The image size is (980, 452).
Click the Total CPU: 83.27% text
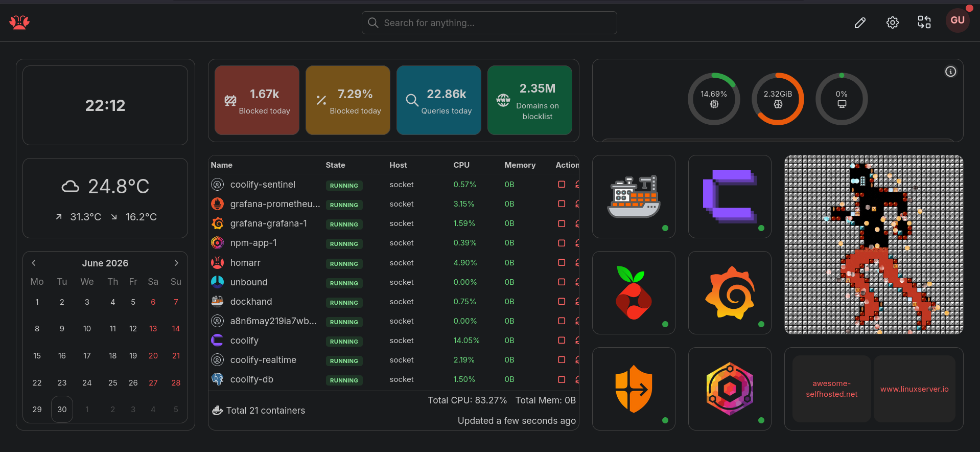(468, 400)
